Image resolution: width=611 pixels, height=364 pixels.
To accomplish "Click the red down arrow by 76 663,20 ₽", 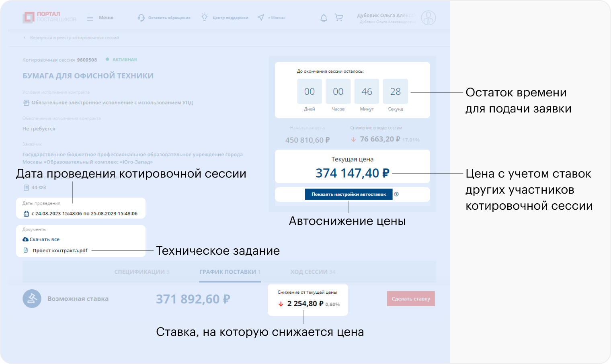I will click(x=353, y=139).
